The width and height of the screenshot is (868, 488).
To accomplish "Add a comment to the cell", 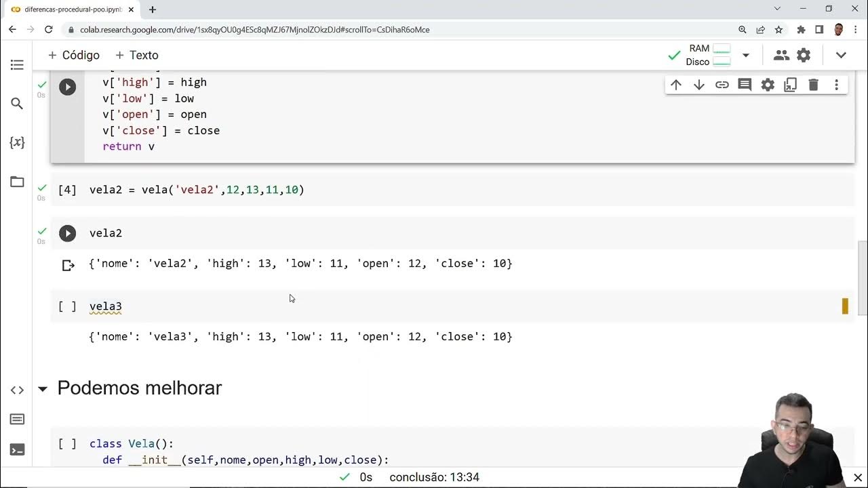I will 745,85.
